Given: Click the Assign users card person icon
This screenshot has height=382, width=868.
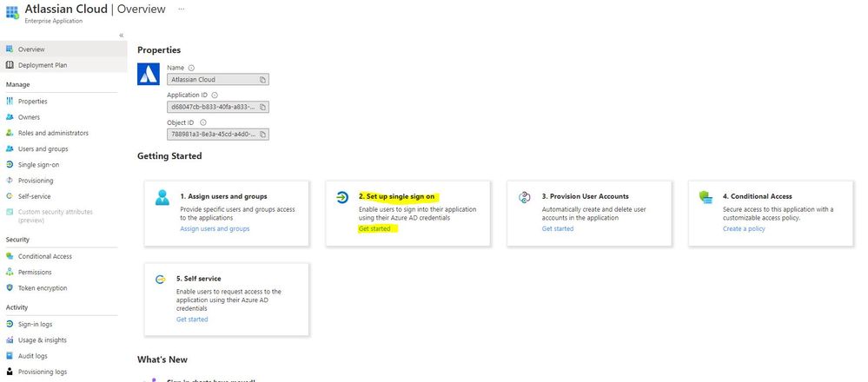Looking at the screenshot, I should coord(162,198).
